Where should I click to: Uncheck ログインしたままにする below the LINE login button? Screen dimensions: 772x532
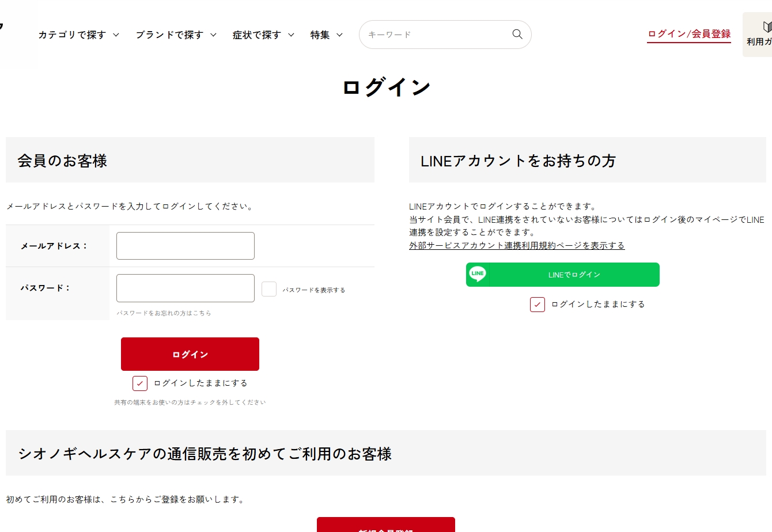click(537, 304)
